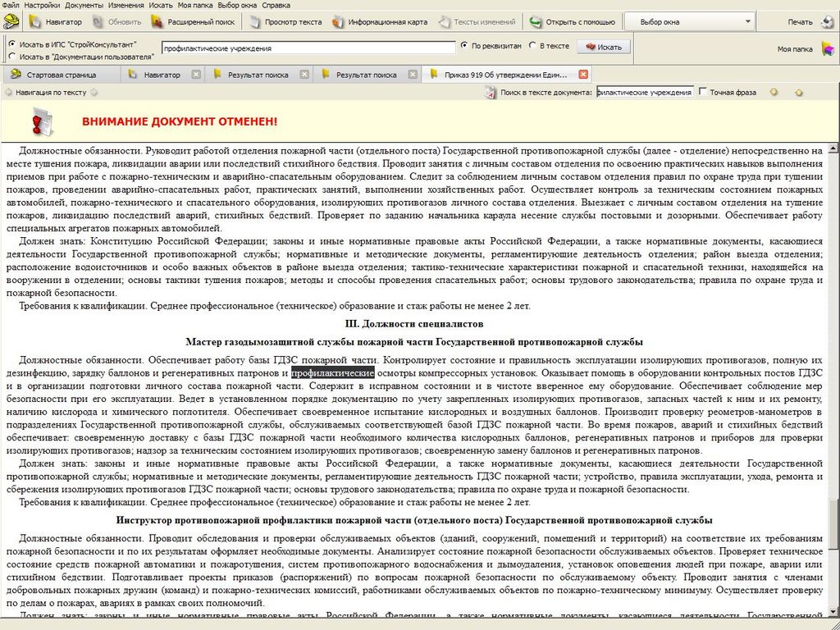This screenshot has height=630, width=840.
Task: Click the vertical scrollbar thumb
Action: point(833,524)
